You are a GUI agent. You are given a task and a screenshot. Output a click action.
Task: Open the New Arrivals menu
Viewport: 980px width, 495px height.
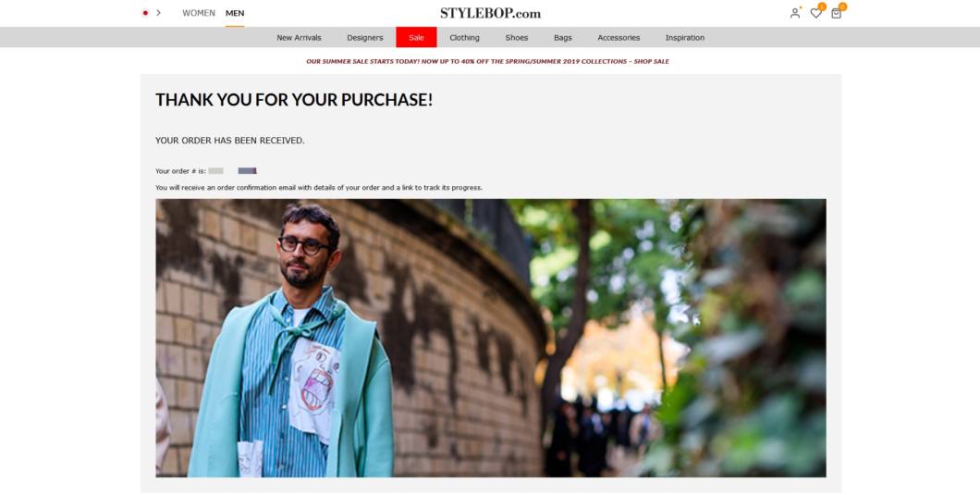299,38
